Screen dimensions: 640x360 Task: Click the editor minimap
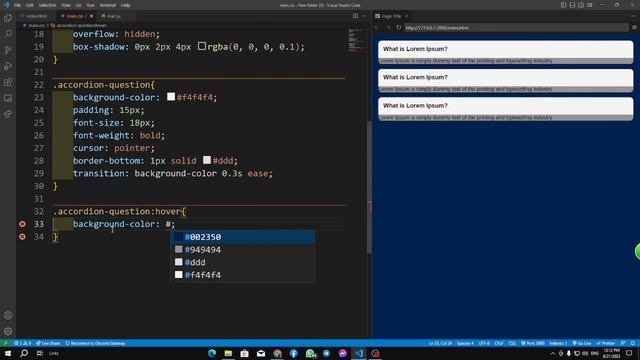(x=356, y=40)
